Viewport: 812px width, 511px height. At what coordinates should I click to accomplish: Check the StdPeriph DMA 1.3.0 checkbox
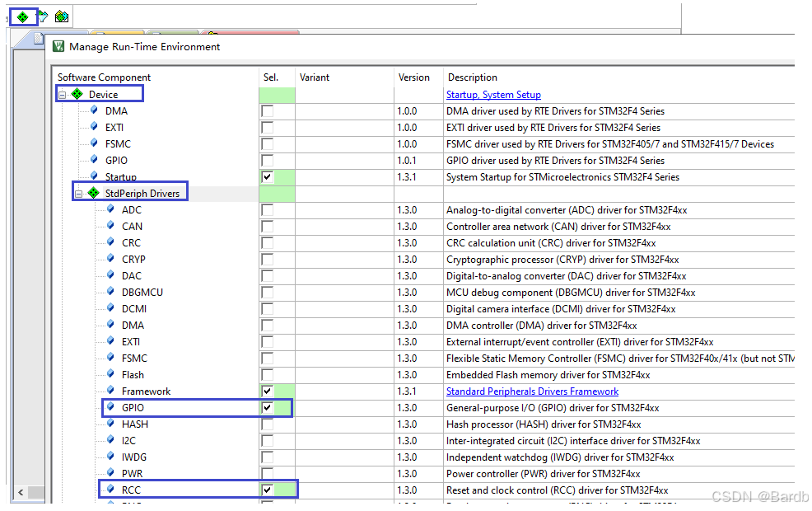pyautogui.click(x=267, y=326)
